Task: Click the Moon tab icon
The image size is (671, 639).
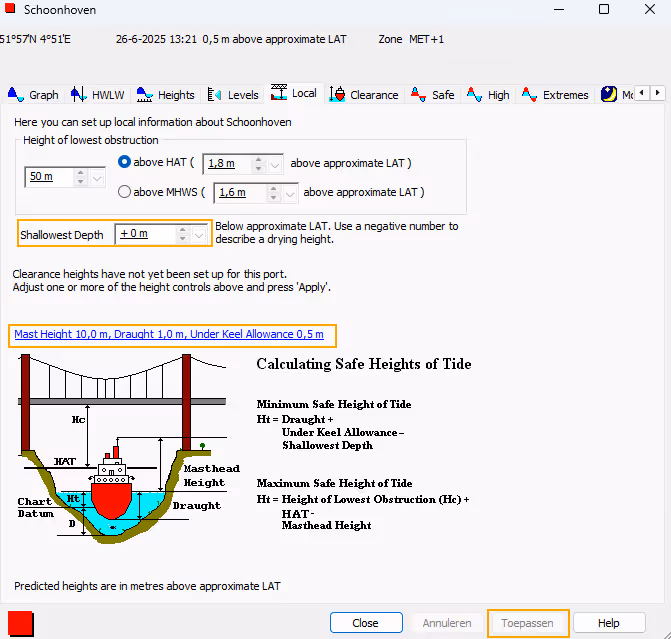Action: coord(609,94)
